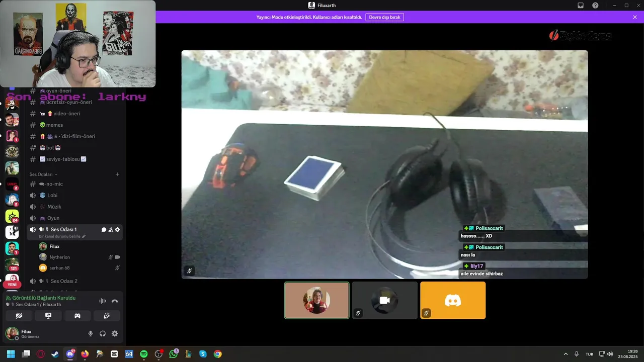Focus the main webcam video stream
This screenshot has height=362, width=644.
(384, 164)
